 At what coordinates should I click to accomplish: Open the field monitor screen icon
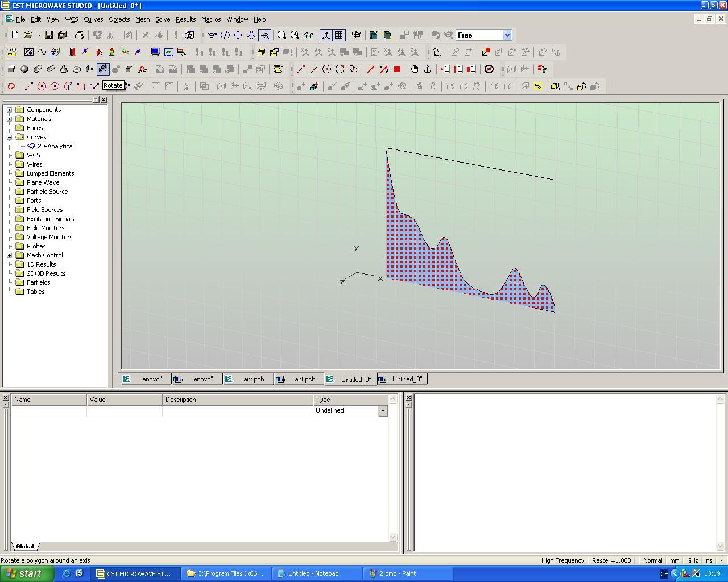[x=155, y=52]
